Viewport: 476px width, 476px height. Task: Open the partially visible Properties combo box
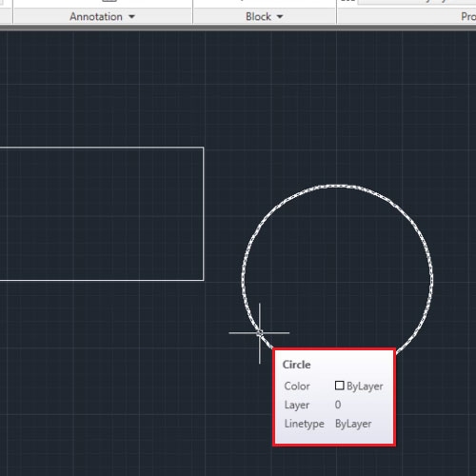click(x=417, y=2)
